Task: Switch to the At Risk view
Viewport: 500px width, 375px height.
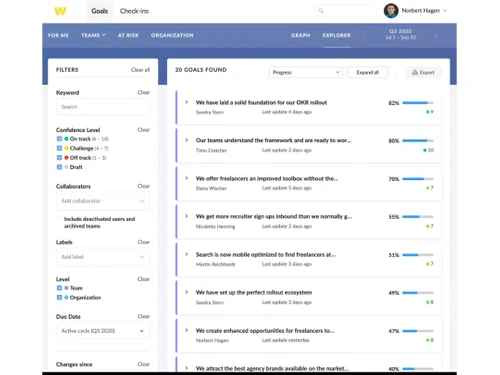Action: coord(128,35)
